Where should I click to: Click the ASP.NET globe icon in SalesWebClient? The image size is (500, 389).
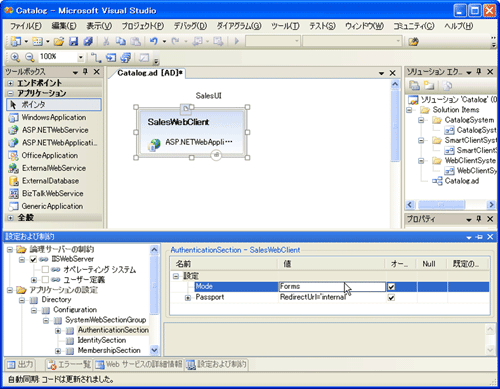(154, 144)
